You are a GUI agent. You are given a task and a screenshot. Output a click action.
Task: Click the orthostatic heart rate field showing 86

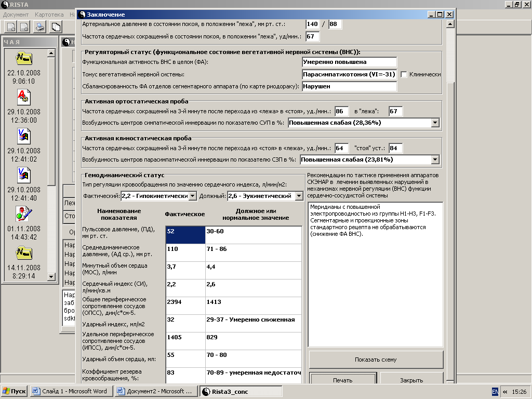[341, 111]
